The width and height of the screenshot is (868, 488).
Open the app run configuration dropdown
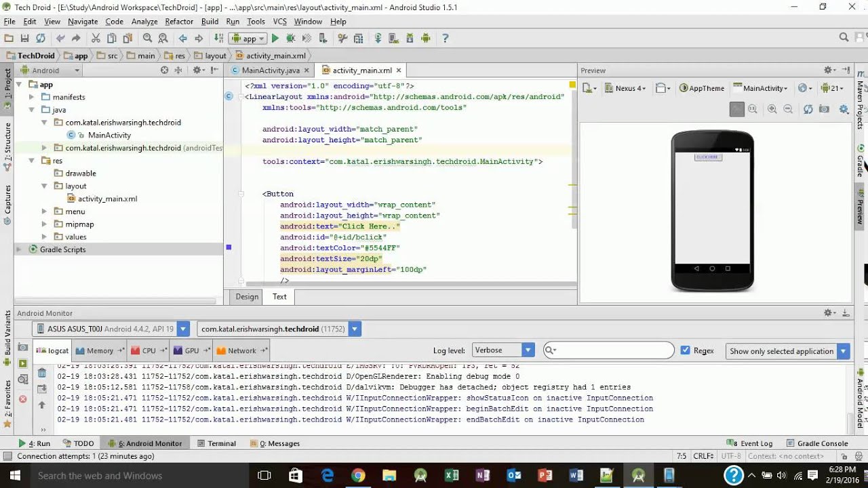tap(246, 39)
